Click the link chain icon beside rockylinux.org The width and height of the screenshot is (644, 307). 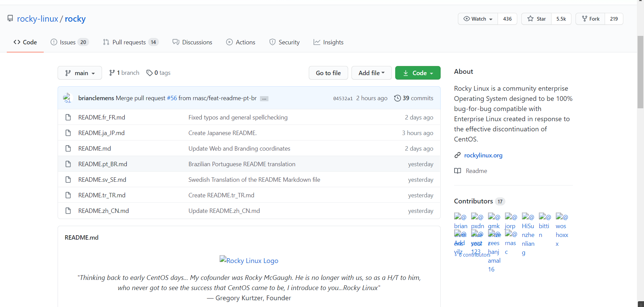[458, 155]
